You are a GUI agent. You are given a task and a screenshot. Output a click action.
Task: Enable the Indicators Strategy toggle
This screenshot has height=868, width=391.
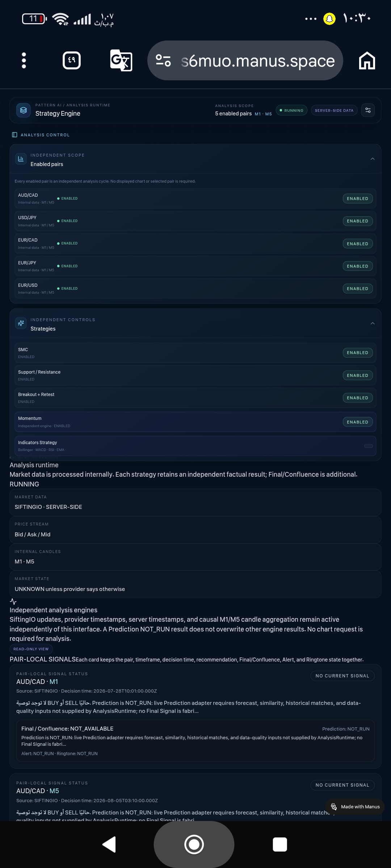coord(369,446)
